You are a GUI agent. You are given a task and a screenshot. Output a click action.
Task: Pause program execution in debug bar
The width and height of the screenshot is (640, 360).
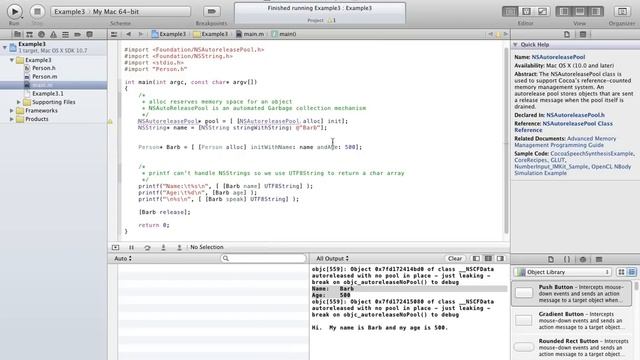131,247
